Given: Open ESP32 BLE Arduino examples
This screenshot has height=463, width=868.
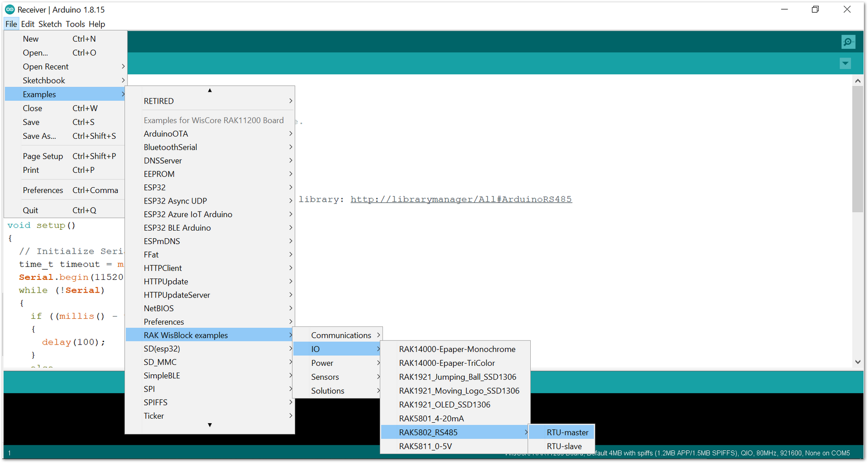Looking at the screenshot, I should pyautogui.click(x=210, y=228).
